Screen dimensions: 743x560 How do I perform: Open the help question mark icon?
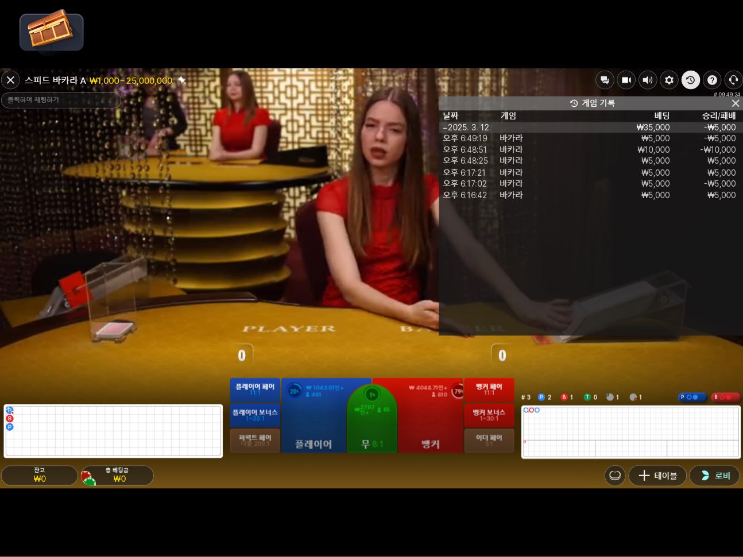point(712,80)
